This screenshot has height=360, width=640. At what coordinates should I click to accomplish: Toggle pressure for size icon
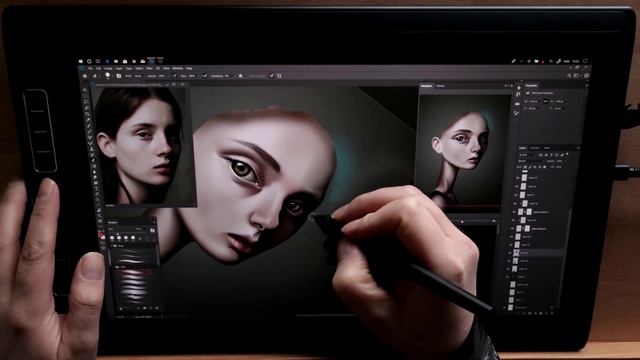click(x=272, y=76)
